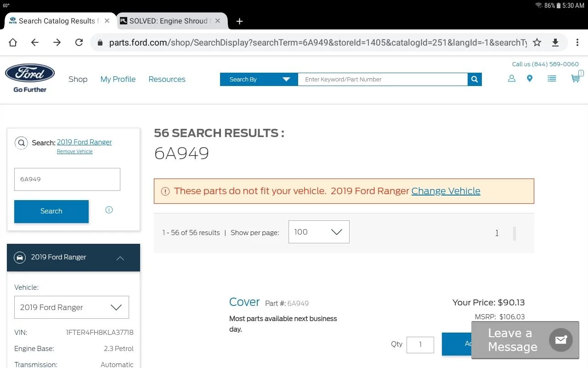The image size is (588, 368).
Task: Click the Ford Go Further logo
Action: [x=30, y=78]
